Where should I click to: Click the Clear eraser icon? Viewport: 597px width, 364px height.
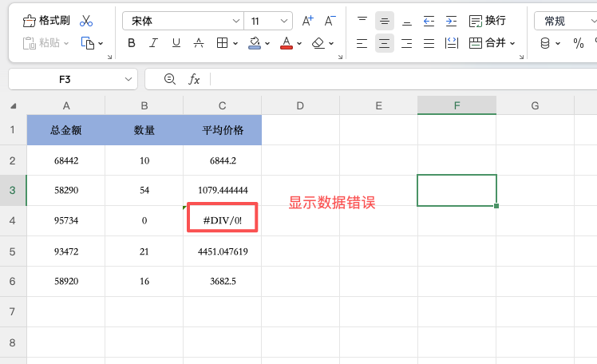[318, 43]
